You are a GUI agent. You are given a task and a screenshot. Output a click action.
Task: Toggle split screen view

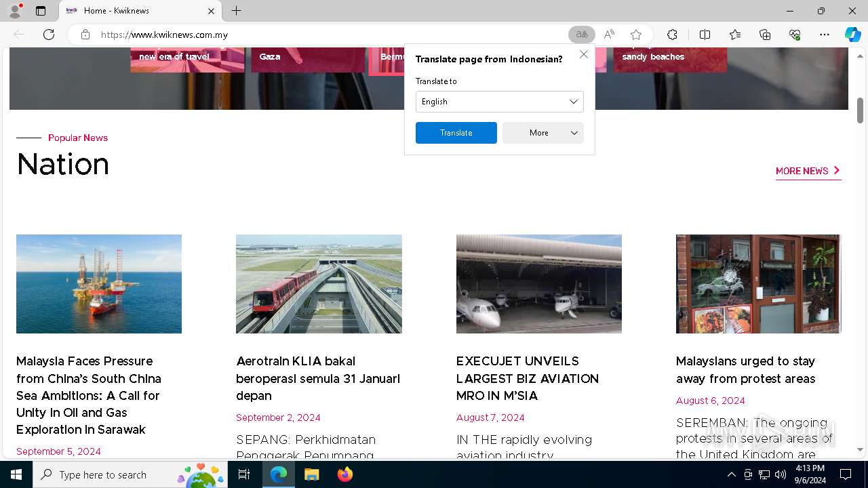point(705,35)
